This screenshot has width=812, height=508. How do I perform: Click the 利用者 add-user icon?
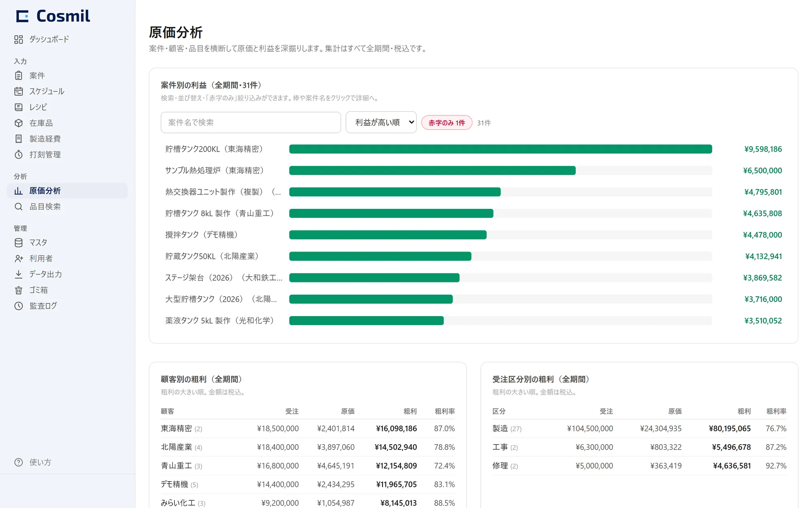(x=19, y=258)
